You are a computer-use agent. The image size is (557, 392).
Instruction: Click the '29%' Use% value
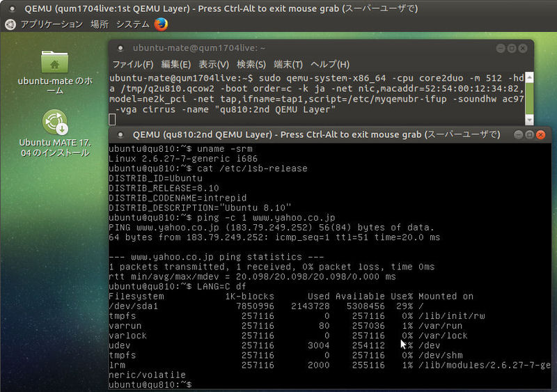point(405,306)
